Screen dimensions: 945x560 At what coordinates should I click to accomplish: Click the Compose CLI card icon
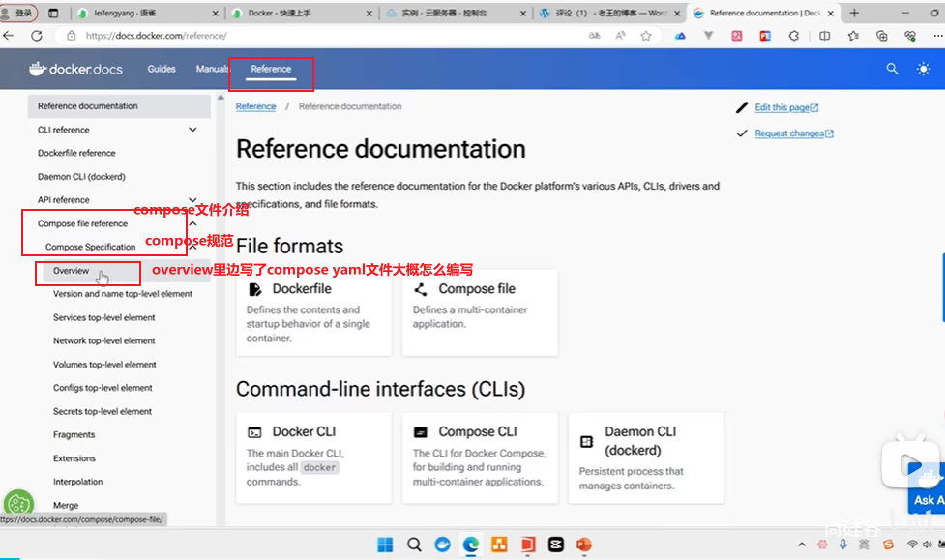421,432
